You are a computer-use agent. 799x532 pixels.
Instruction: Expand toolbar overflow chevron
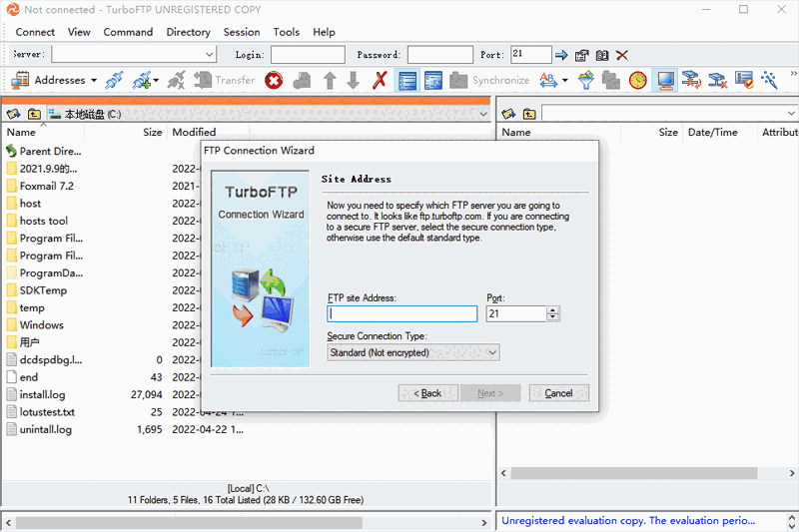793,74
